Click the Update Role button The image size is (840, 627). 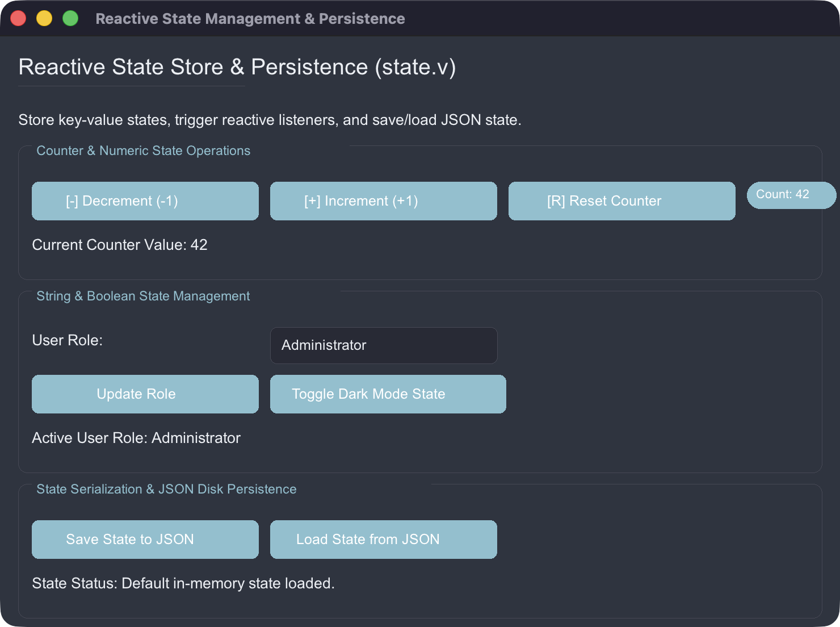click(x=145, y=394)
